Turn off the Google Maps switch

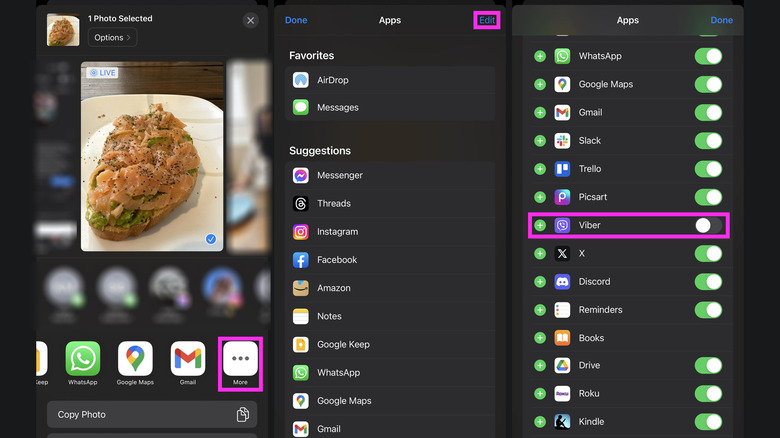coord(708,85)
